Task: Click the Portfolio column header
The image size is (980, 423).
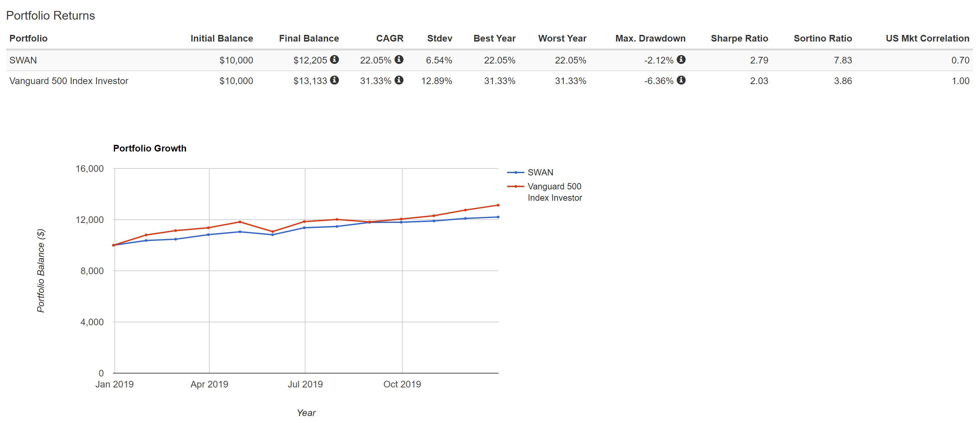Action: pos(29,39)
